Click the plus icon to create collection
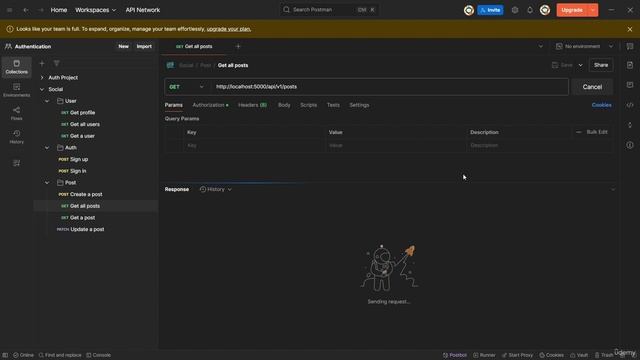 [x=42, y=63]
